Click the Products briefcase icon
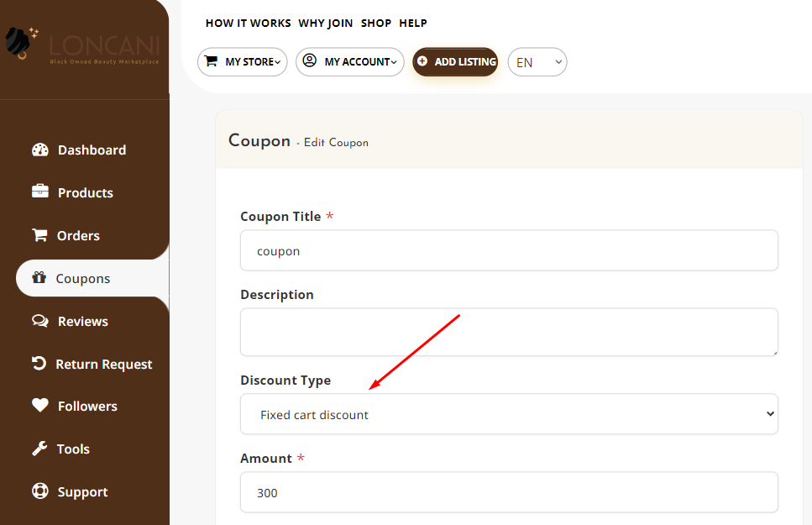 tap(39, 192)
